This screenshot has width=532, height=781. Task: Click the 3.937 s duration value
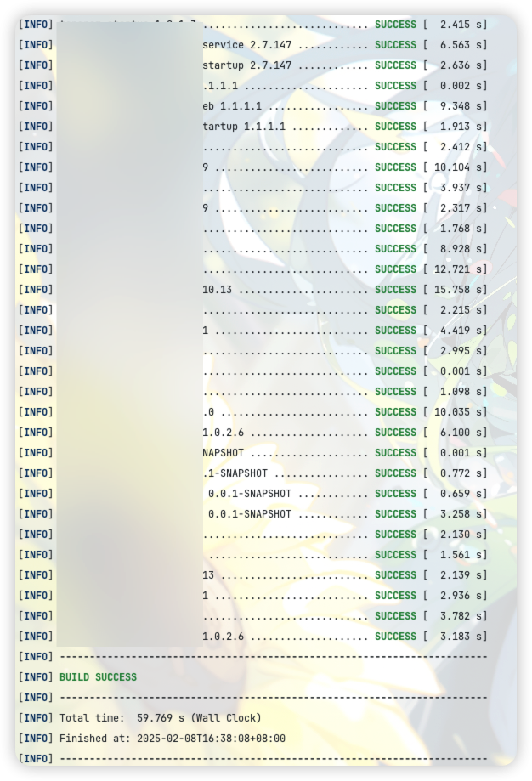tap(461, 188)
